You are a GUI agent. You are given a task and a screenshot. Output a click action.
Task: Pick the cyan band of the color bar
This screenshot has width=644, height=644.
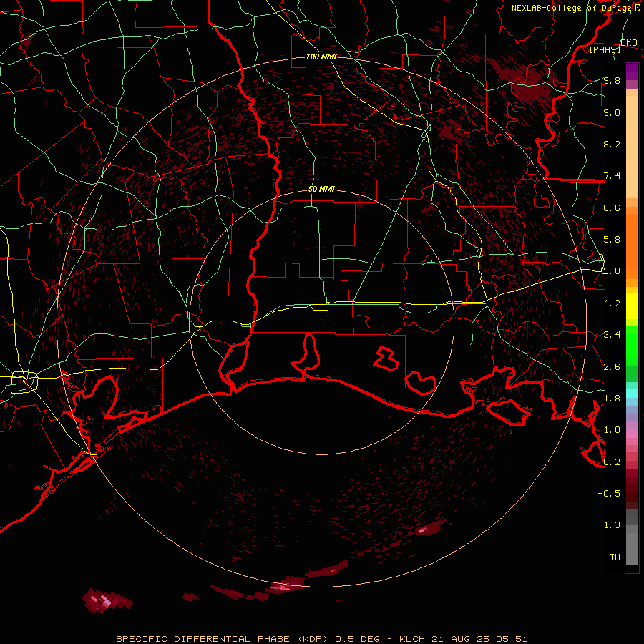(x=632, y=393)
